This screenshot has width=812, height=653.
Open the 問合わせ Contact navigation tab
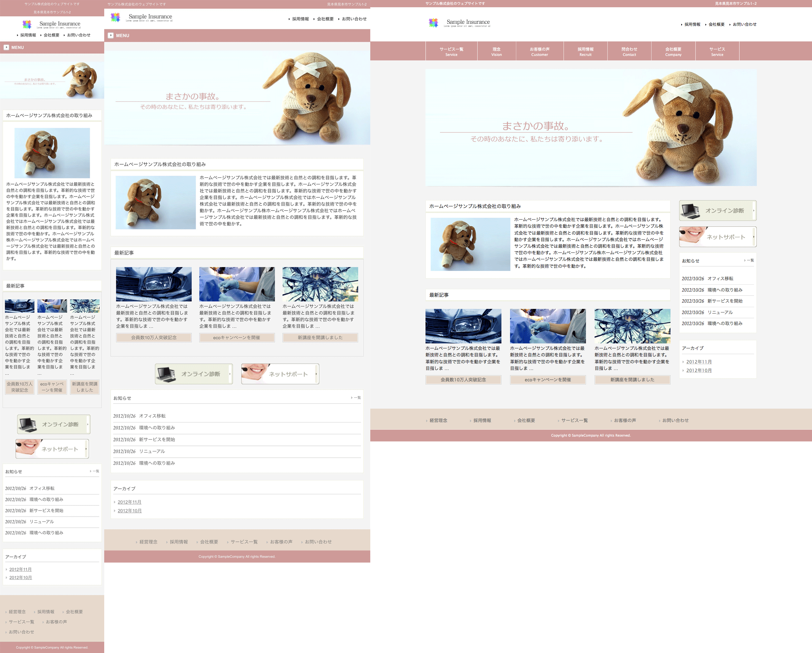(629, 51)
